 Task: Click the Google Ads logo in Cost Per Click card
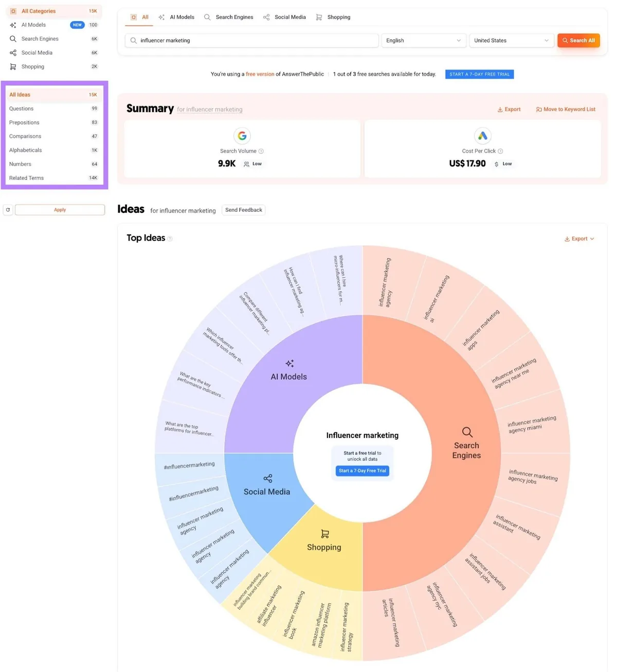[482, 136]
